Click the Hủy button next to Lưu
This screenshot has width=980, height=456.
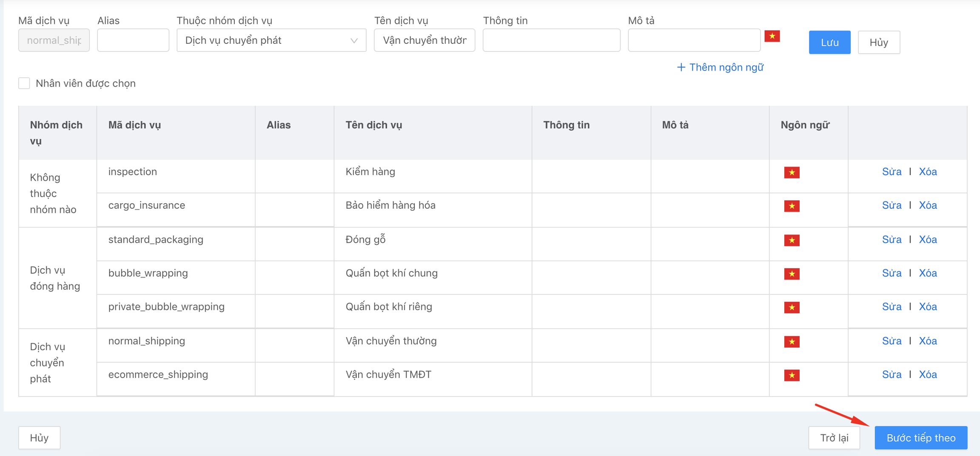click(878, 42)
